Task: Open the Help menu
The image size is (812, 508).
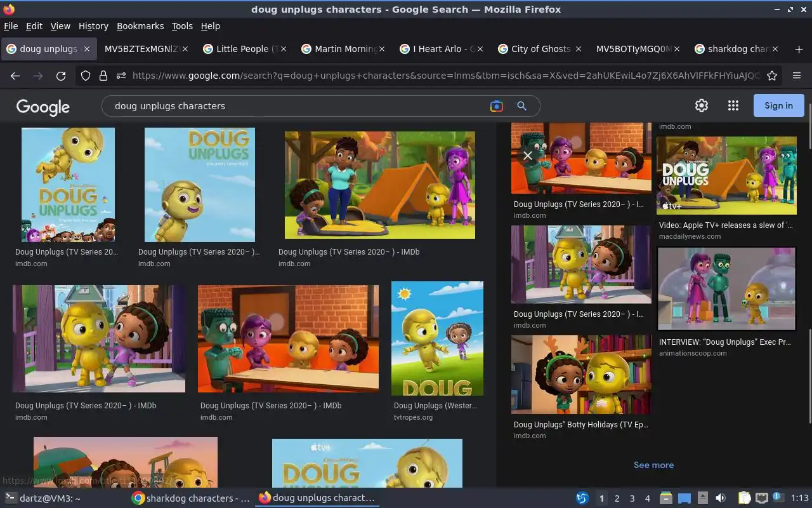Action: click(211, 26)
